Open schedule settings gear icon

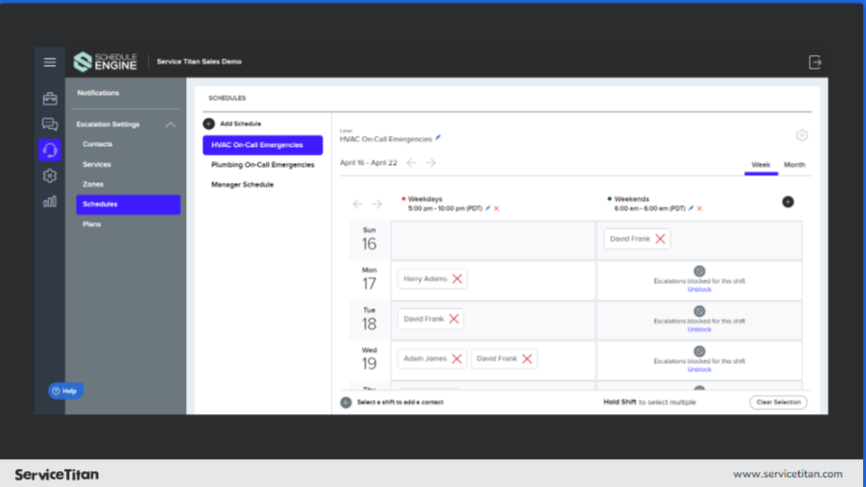point(802,135)
